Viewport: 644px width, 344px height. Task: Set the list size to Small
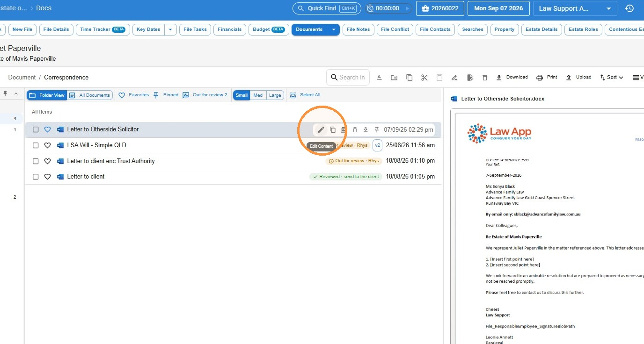(242, 95)
